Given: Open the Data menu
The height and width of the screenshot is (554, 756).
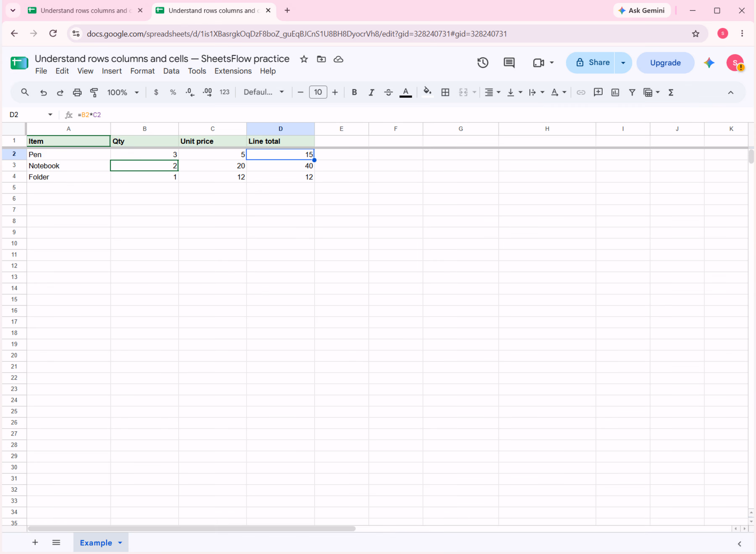Looking at the screenshot, I should 171,71.
